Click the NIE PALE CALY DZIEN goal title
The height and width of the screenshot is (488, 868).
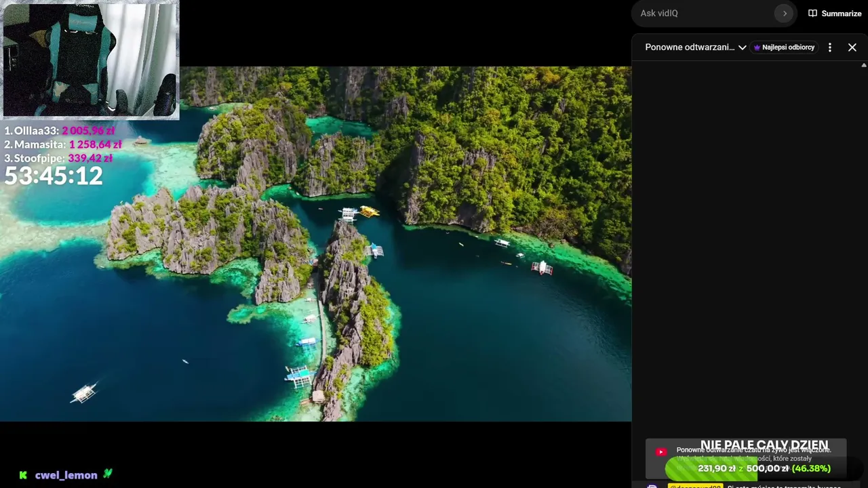click(764, 446)
